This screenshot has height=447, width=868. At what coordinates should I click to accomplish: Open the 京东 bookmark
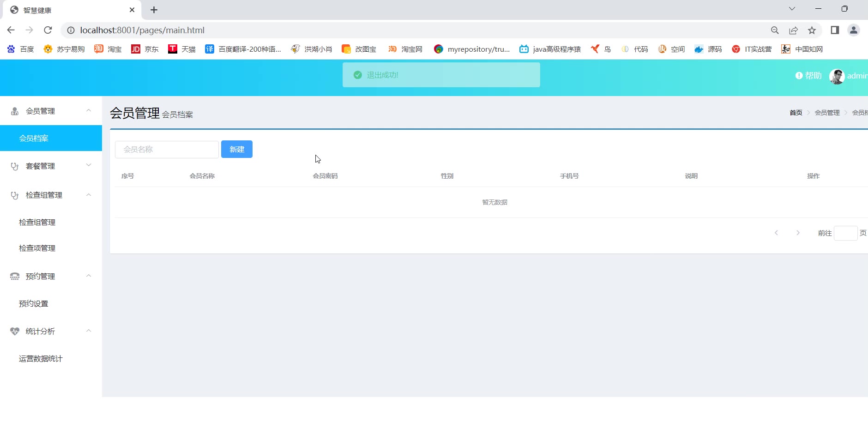145,49
